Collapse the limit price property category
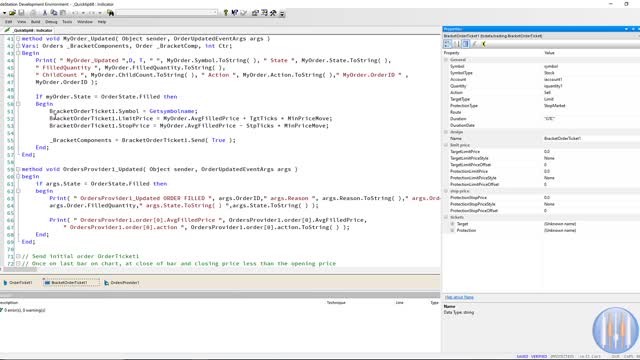Viewport: 640px width, 360px height. coord(446,145)
